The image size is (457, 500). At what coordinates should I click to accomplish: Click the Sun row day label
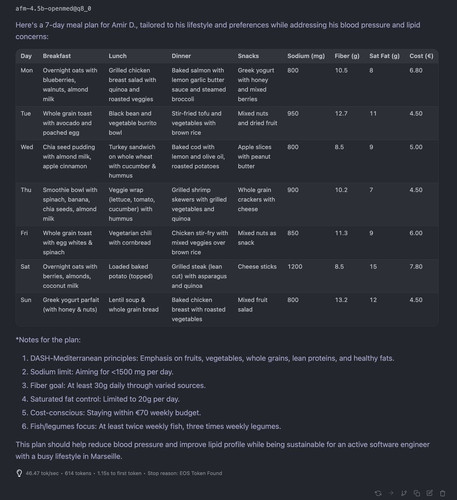(x=26, y=300)
